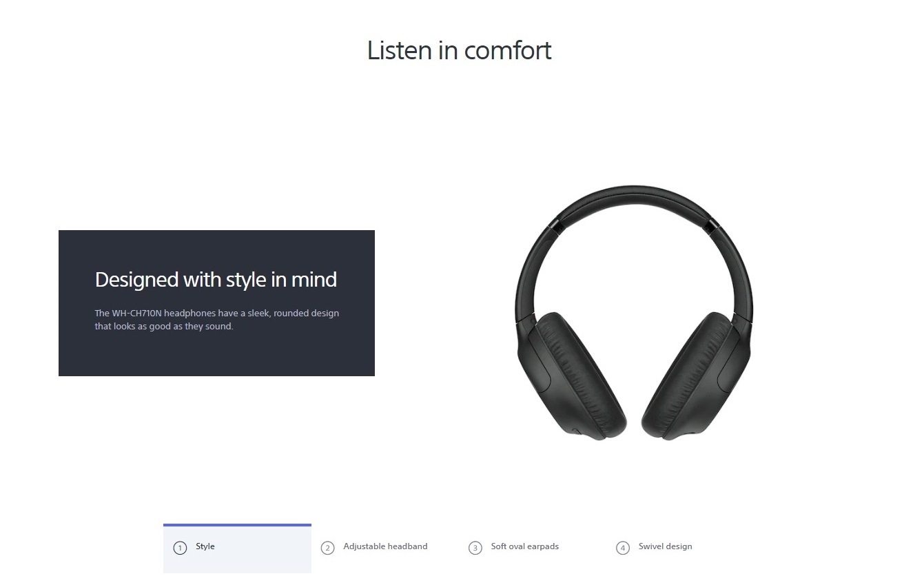The width and height of the screenshot is (924, 585).
Task: Click the black headphones product image
Action: click(634, 314)
